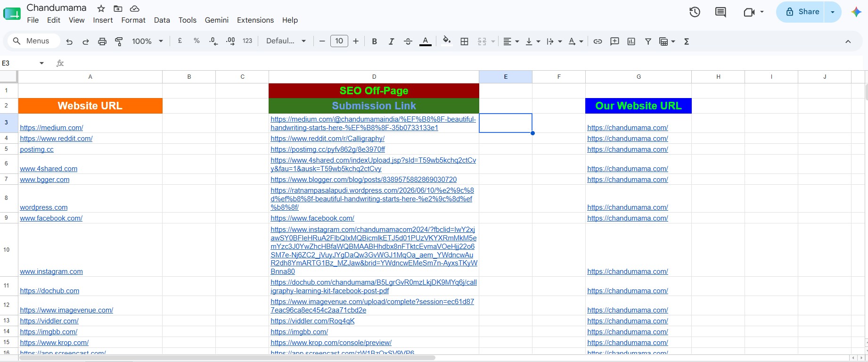The height and width of the screenshot is (362, 868).
Task: Format as currency with pound icon
Action: (180, 41)
